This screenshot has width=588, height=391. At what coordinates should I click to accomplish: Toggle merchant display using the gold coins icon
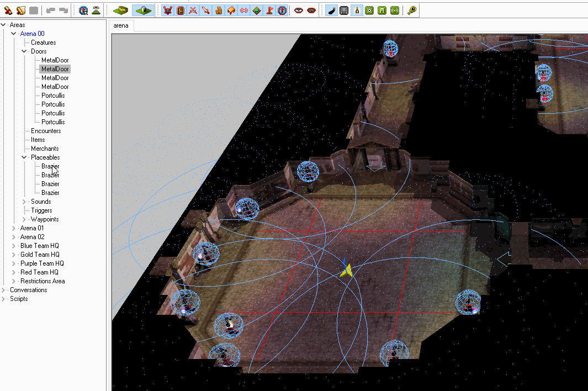(219, 10)
